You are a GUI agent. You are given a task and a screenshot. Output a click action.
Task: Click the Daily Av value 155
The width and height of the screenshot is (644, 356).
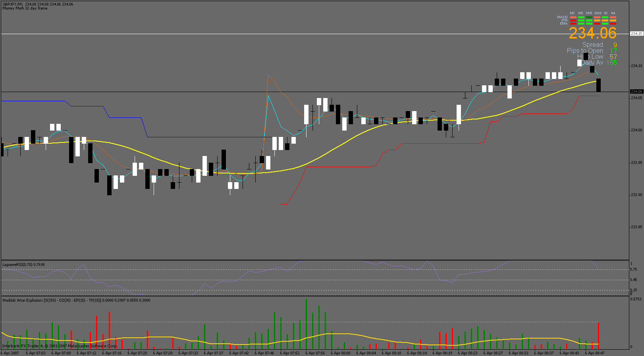point(612,63)
